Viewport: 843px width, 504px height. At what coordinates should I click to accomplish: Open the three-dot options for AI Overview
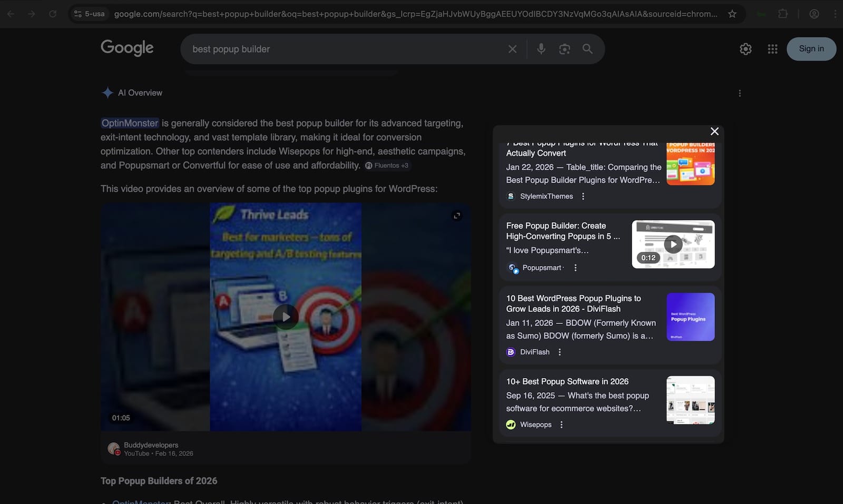click(x=740, y=93)
